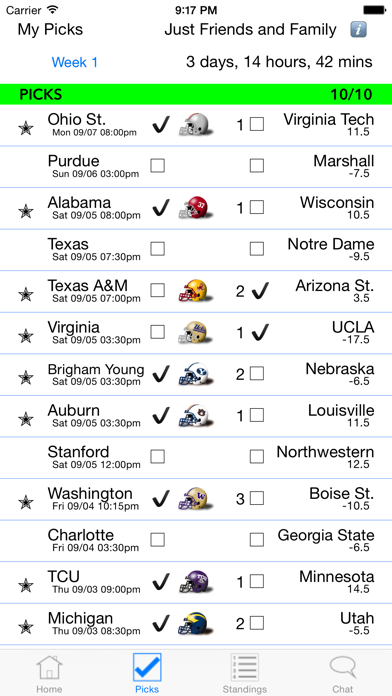Check the Notre Dame pick checkbox
This screenshot has height=696, width=392.
(x=257, y=249)
